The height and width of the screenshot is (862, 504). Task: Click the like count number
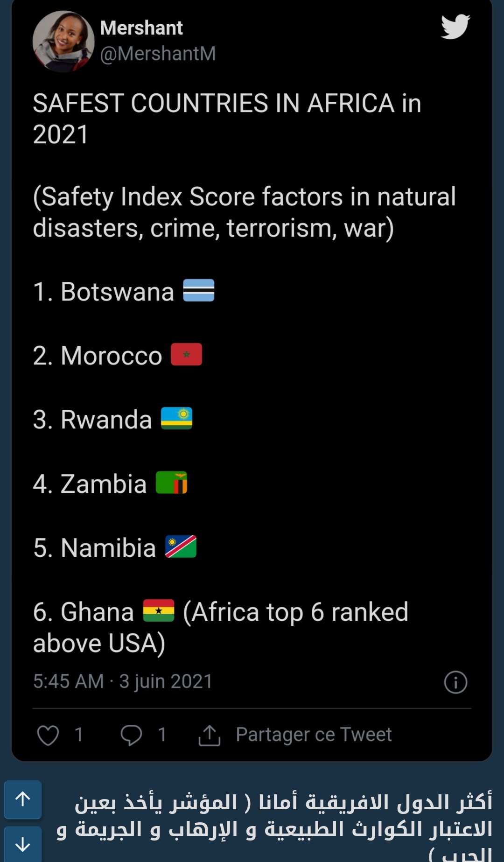79,735
